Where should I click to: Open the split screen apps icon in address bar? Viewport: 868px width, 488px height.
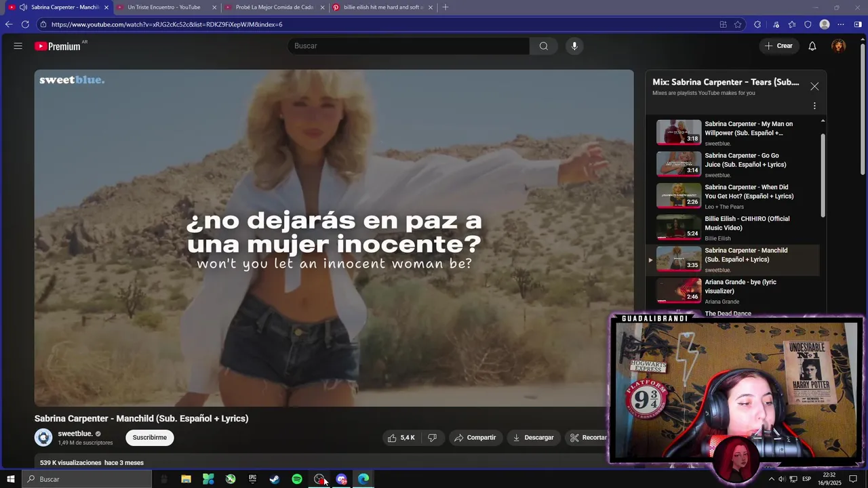[x=723, y=24]
